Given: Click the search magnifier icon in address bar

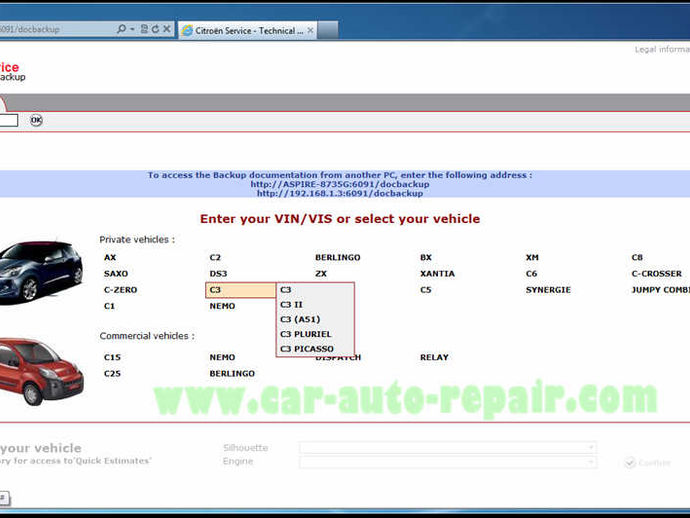Looking at the screenshot, I should point(121,29).
